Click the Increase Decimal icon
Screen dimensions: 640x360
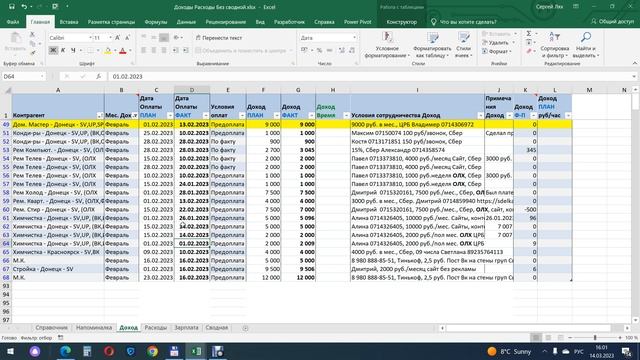coord(342,50)
